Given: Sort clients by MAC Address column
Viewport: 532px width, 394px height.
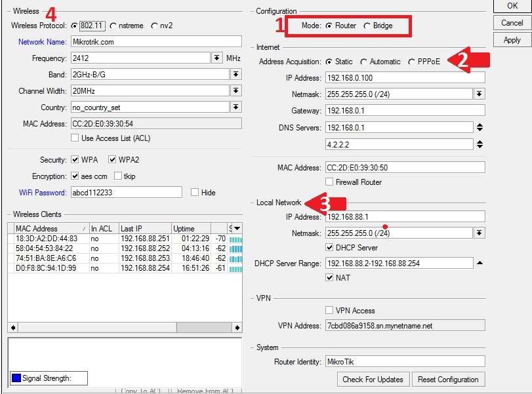Looking at the screenshot, I should pyautogui.click(x=52, y=229).
